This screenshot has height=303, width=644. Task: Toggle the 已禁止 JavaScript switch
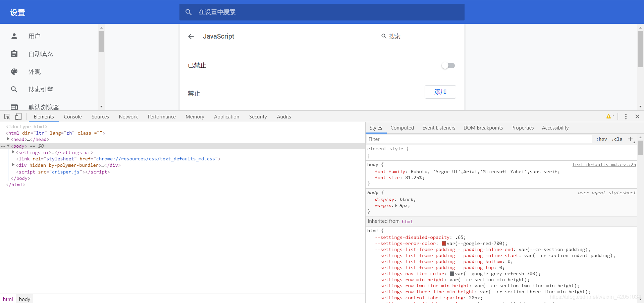point(448,65)
